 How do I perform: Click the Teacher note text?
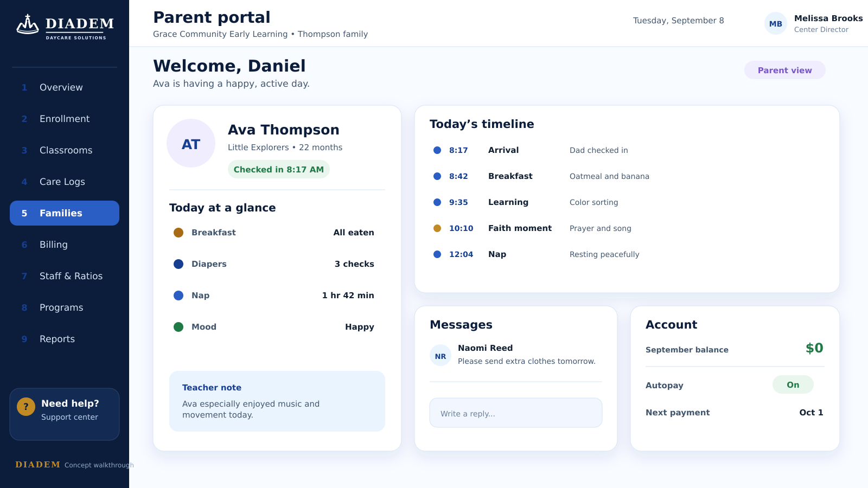point(251,409)
